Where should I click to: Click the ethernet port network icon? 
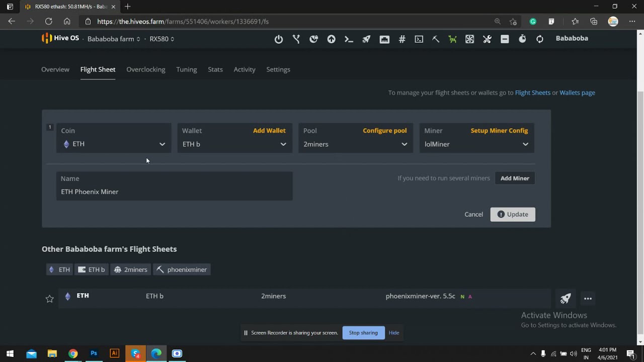coord(384,39)
